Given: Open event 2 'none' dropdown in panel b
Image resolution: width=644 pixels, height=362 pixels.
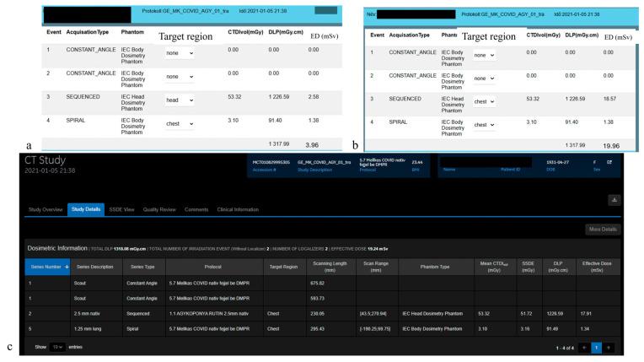Looking at the screenshot, I should (x=484, y=78).
